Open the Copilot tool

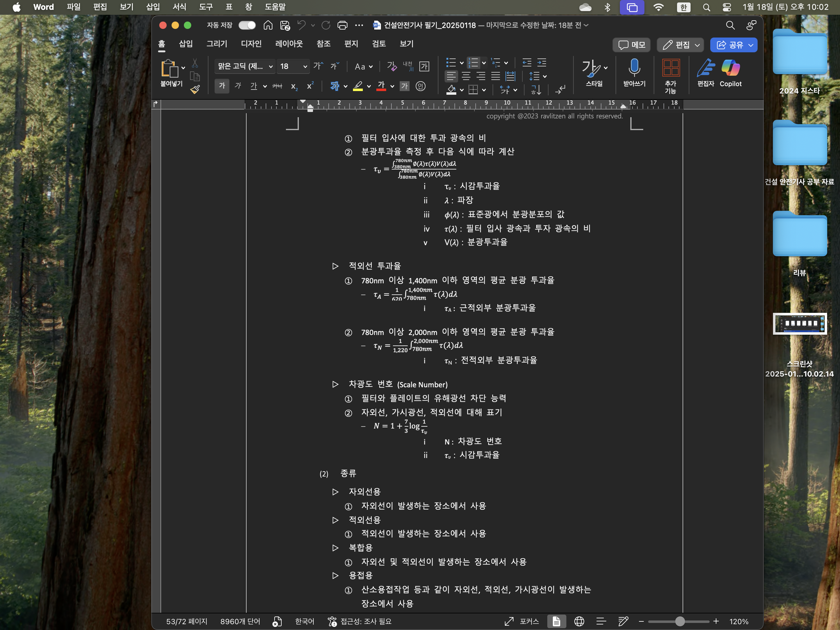730,69
